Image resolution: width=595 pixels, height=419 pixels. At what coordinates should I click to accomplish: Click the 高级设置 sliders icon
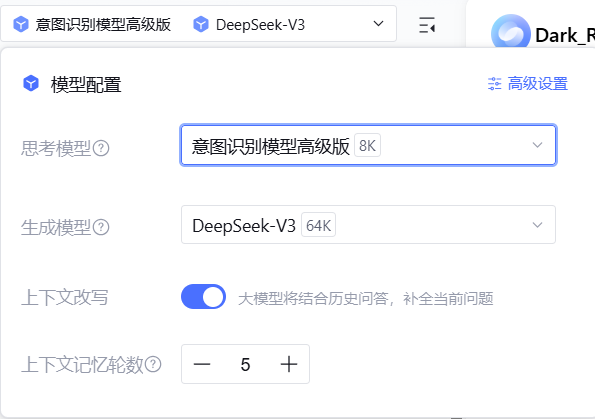pos(494,83)
